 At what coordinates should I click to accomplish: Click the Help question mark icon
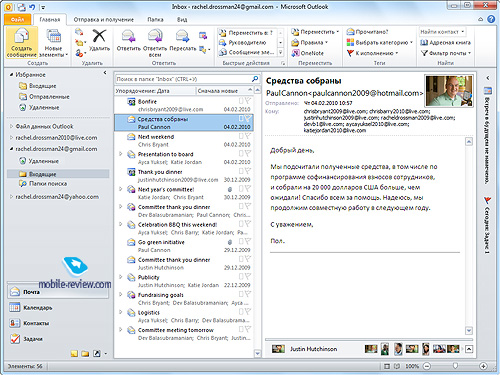point(491,19)
